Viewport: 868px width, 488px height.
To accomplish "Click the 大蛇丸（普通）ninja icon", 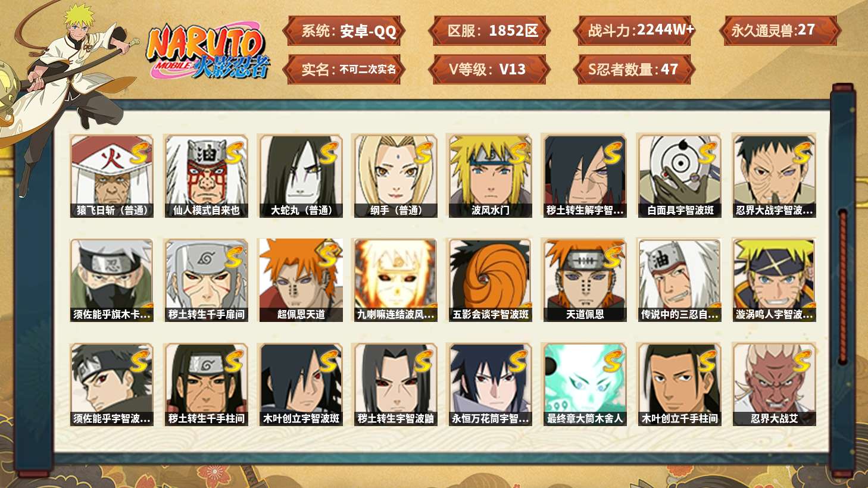I will click(301, 176).
